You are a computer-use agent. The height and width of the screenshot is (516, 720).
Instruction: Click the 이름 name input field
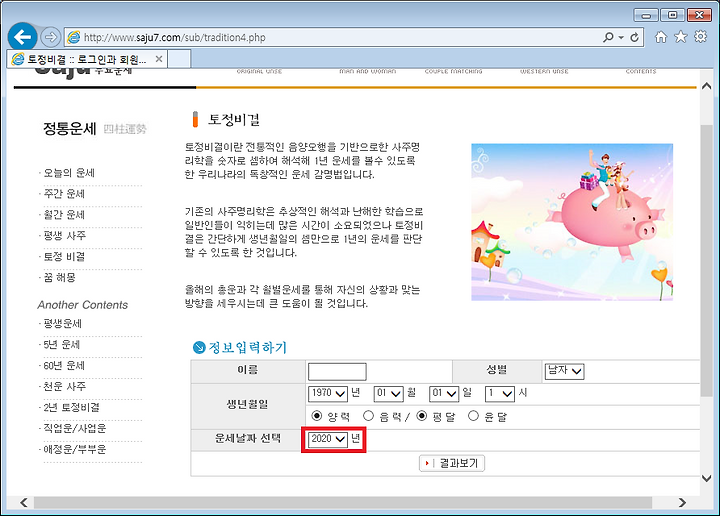tap(337, 371)
